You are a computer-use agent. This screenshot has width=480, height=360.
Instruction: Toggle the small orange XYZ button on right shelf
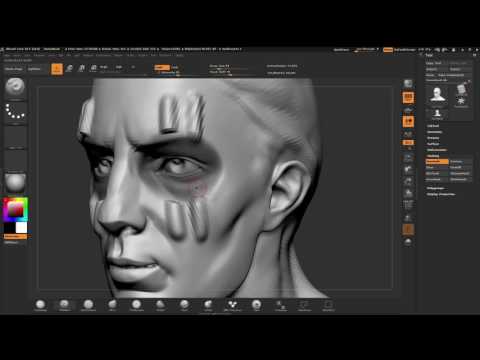click(x=408, y=142)
